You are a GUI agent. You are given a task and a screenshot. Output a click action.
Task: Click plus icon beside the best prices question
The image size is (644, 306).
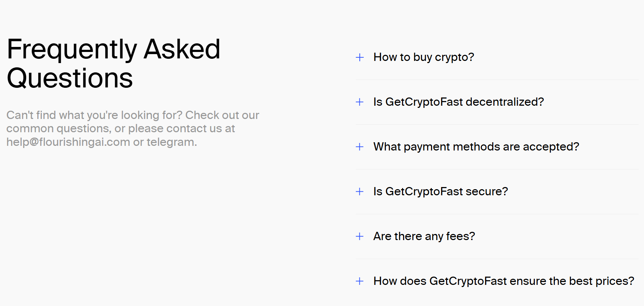pyautogui.click(x=360, y=281)
